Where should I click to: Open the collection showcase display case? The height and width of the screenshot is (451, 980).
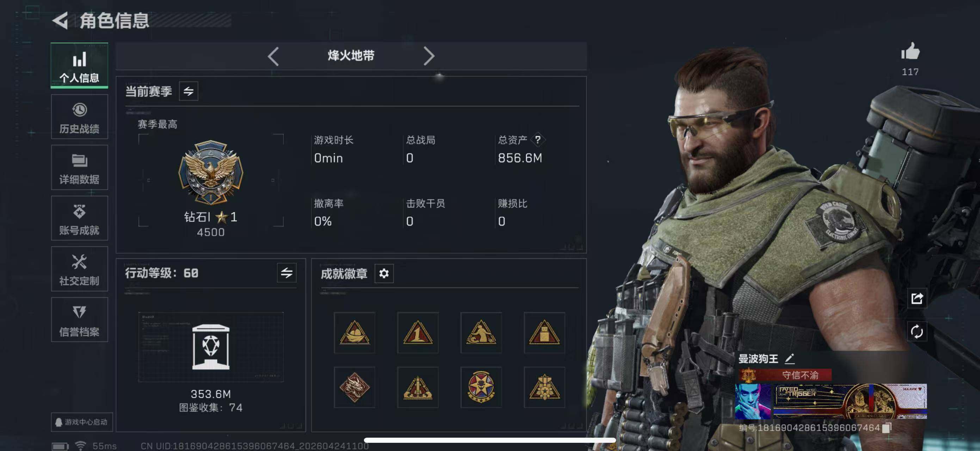211,347
